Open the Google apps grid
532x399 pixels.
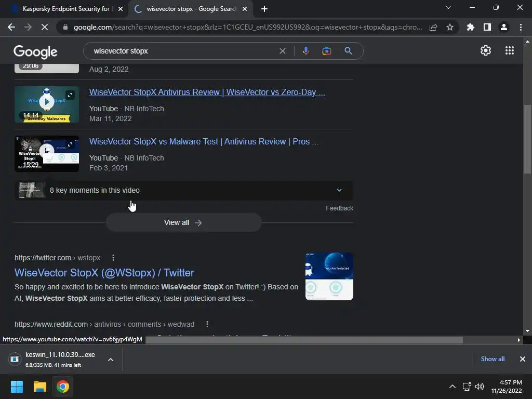pyautogui.click(x=510, y=50)
